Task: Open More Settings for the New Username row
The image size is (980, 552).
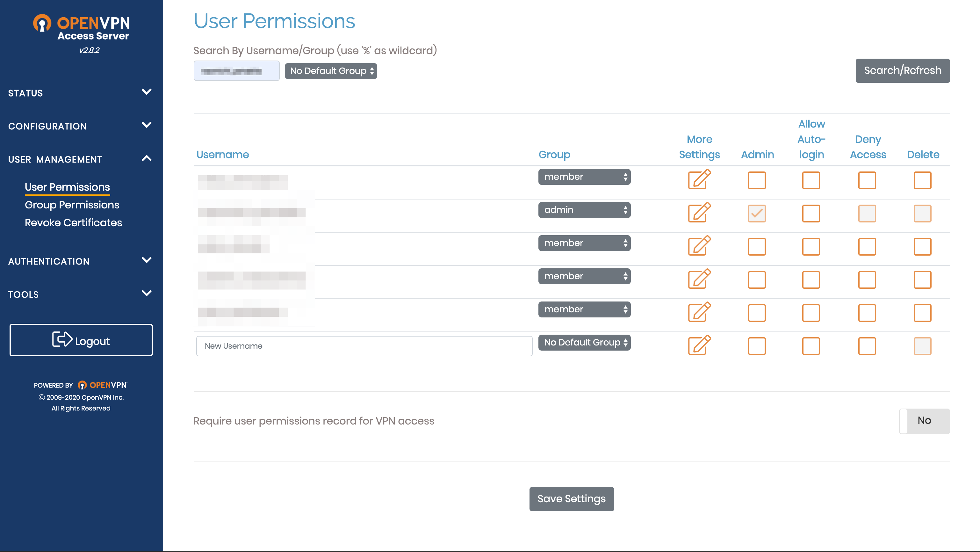Action: 699,345
